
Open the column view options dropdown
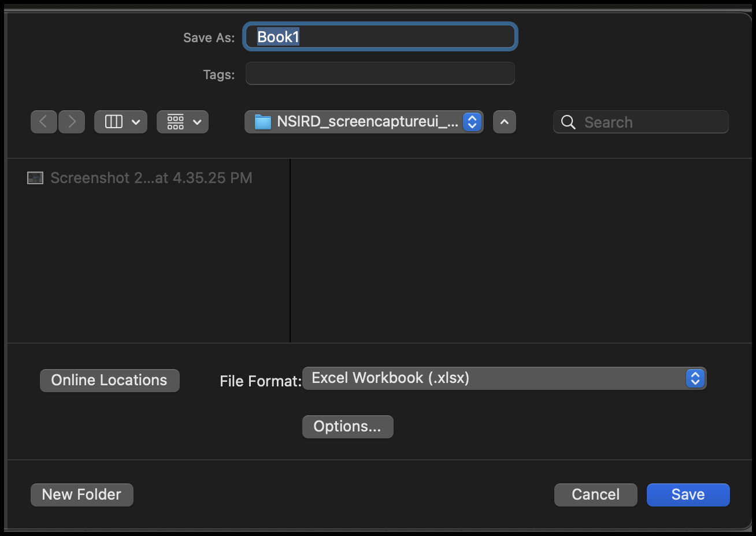point(121,122)
